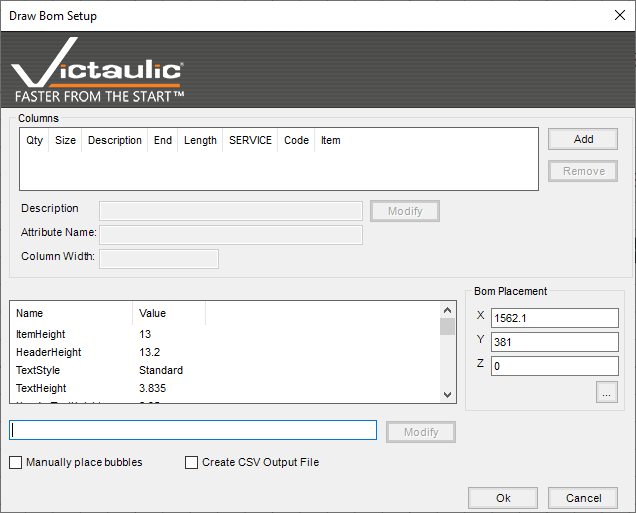Screen dimensions: 636x513
Task: Click the Name column header
Action: pos(71,313)
